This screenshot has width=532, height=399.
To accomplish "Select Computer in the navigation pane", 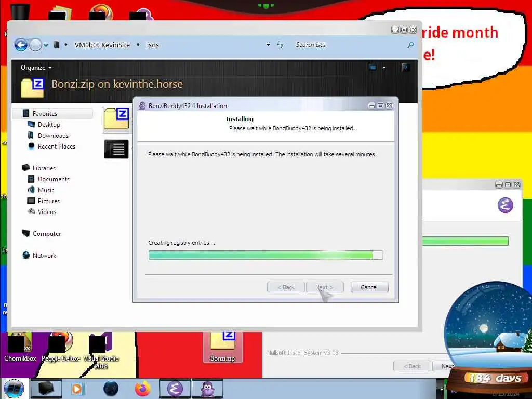I will (46, 233).
